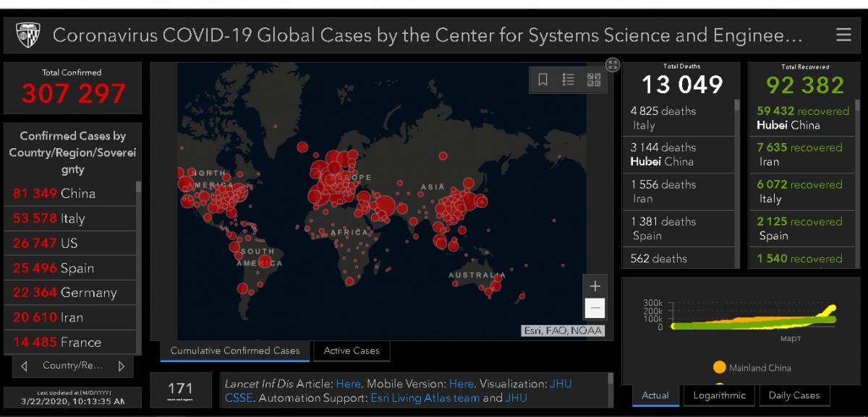
Task: Select Cumulative Confirmed Cases tab
Action: point(235,351)
